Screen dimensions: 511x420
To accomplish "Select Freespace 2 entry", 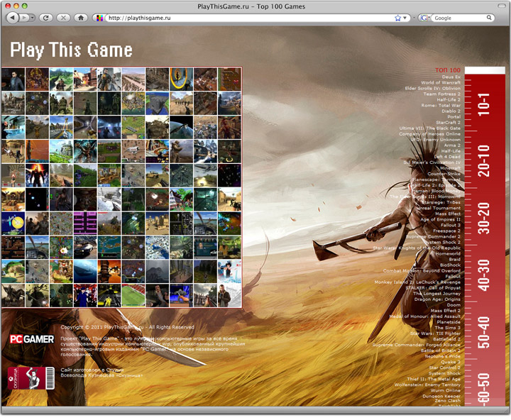I will [447, 231].
